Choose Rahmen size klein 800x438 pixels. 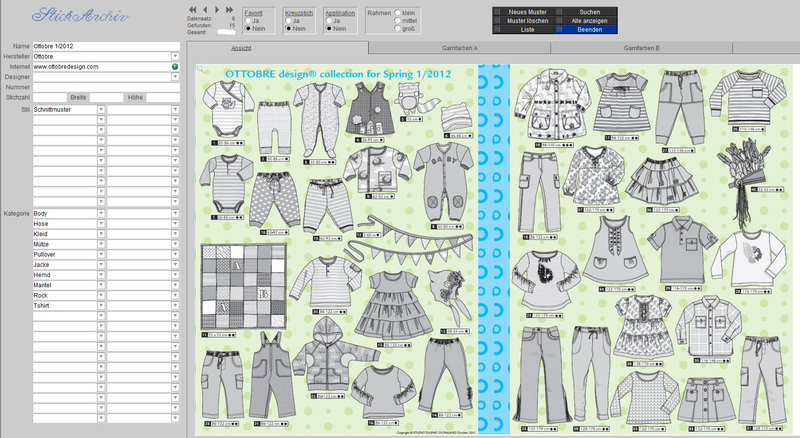point(397,13)
